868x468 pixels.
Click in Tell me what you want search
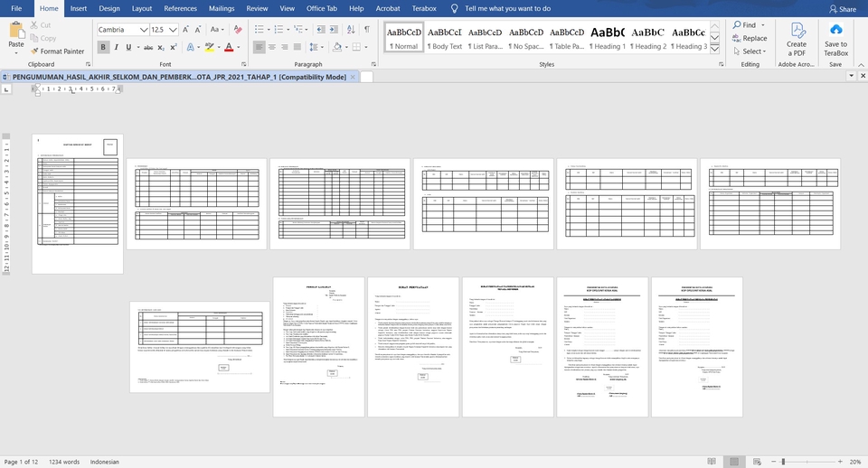pyautogui.click(x=507, y=8)
